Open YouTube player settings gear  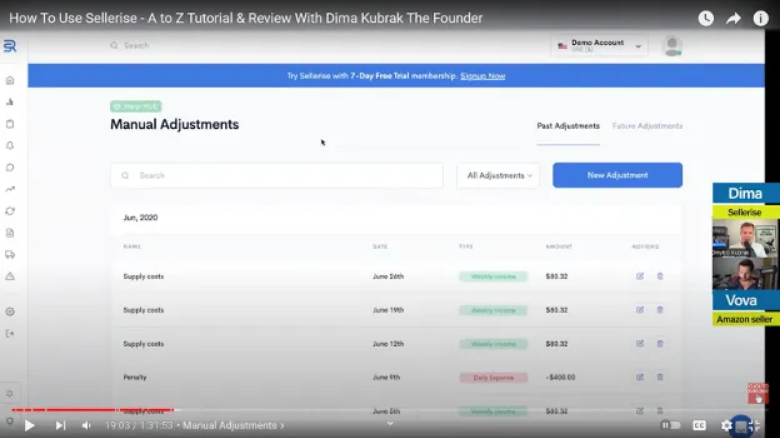tap(726, 426)
